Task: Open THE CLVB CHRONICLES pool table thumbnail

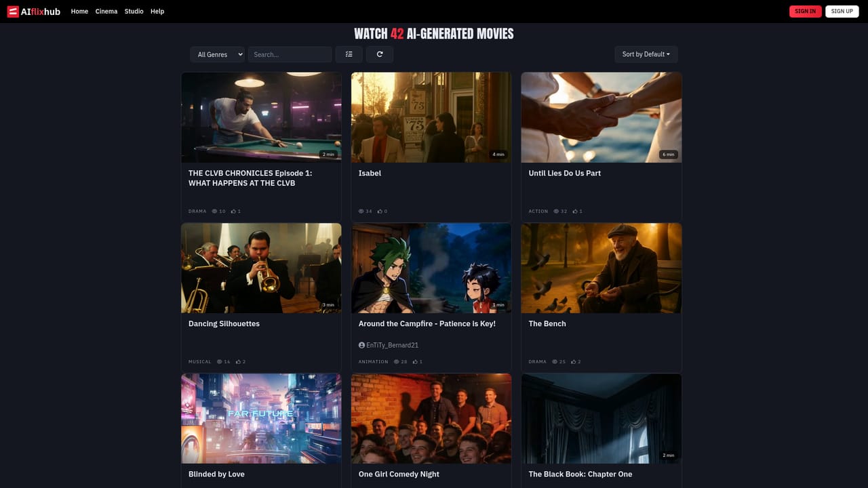Action: point(261,117)
